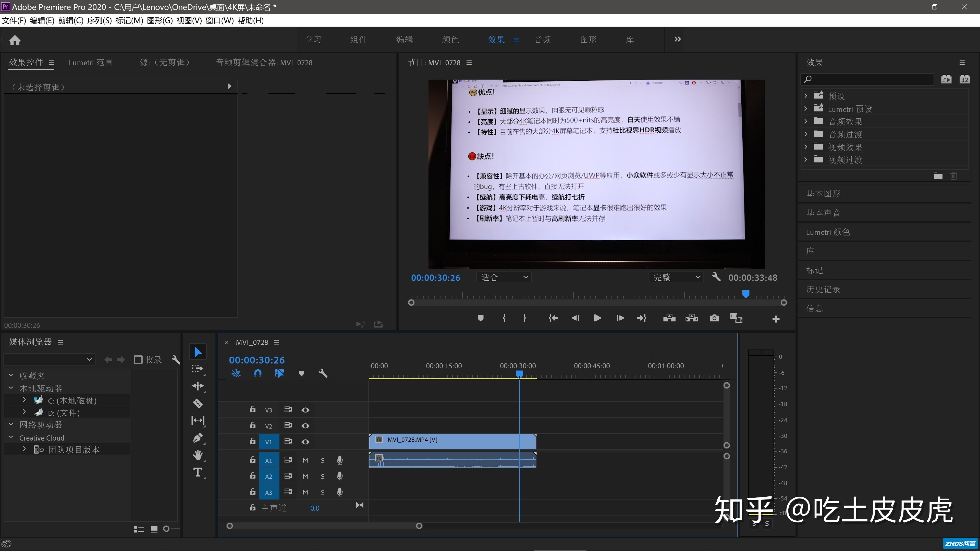Collapse the 收藏夹 tree node

[11, 375]
